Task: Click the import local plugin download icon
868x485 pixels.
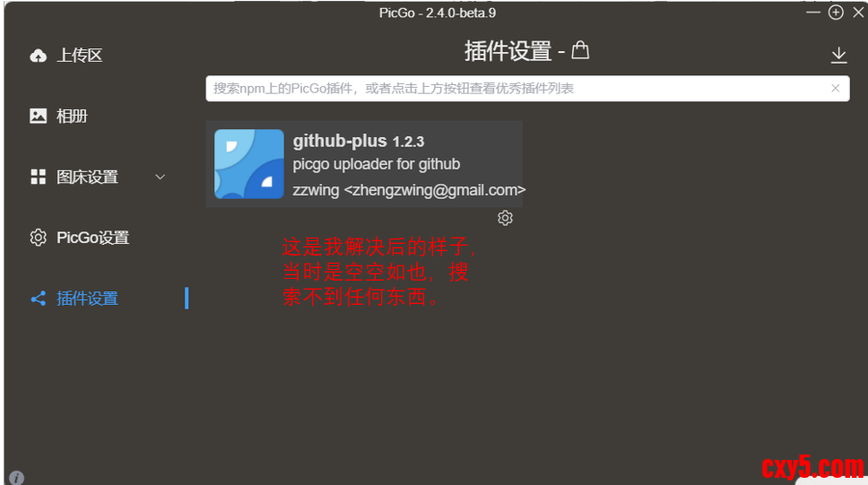Action: (838, 56)
